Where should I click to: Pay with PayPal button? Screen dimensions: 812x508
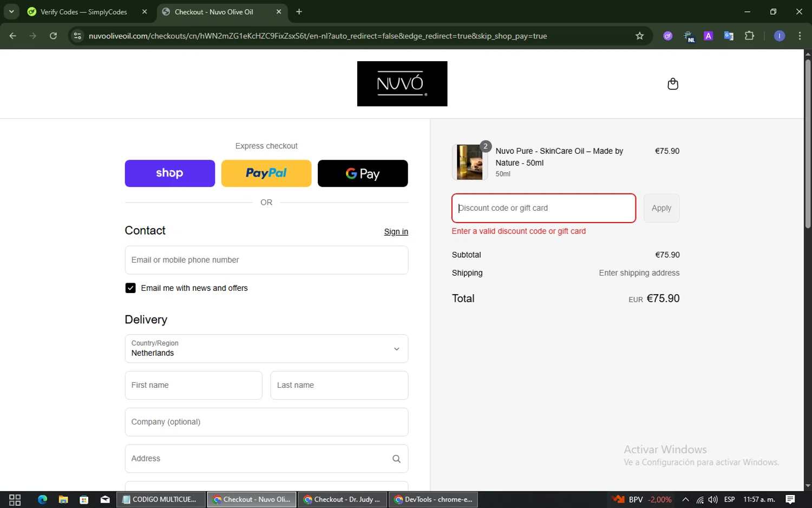tap(266, 173)
